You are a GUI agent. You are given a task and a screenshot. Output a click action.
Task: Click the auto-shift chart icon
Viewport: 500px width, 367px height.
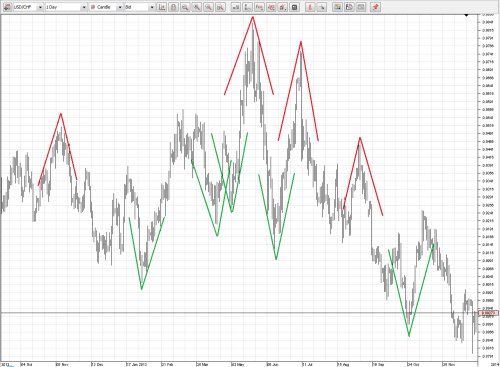point(162,7)
